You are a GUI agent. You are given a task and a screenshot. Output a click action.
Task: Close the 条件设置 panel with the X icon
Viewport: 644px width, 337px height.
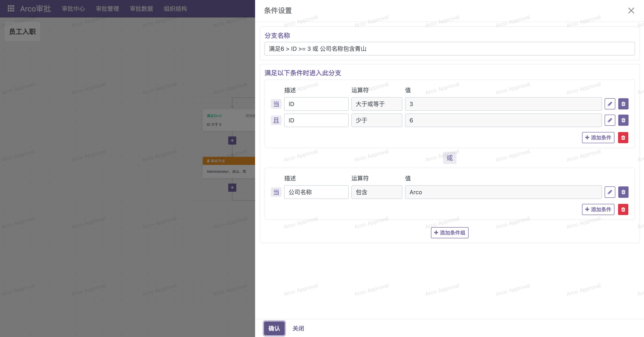631,11
